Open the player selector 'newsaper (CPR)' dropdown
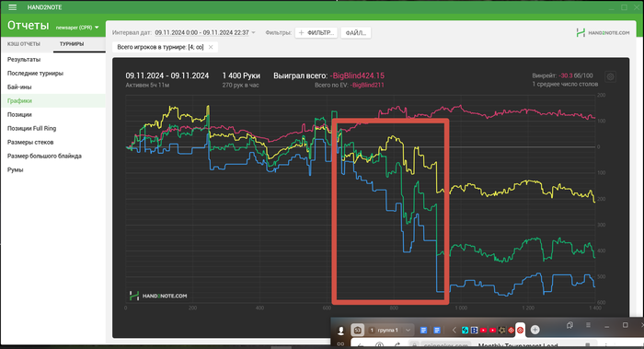The image size is (644, 349). [x=77, y=28]
